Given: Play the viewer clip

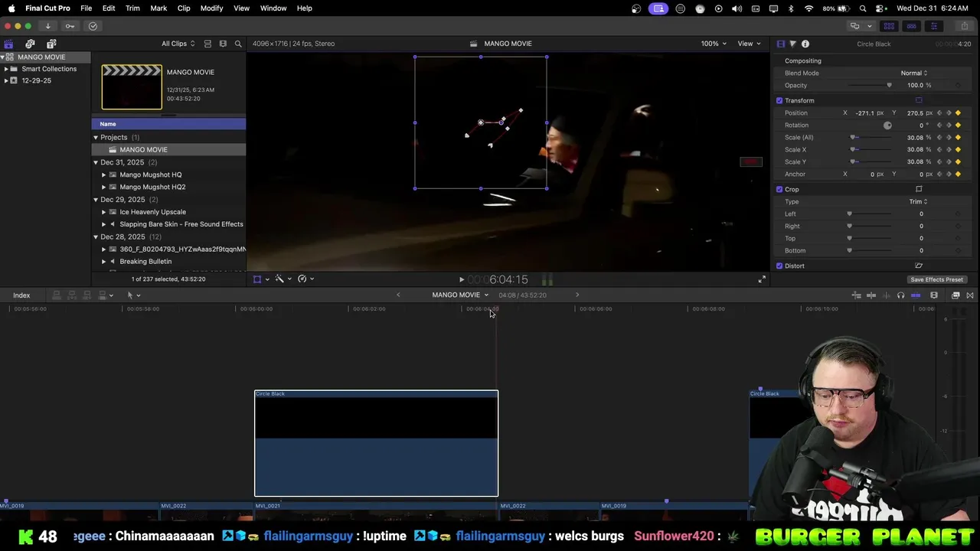Looking at the screenshot, I should [461, 279].
